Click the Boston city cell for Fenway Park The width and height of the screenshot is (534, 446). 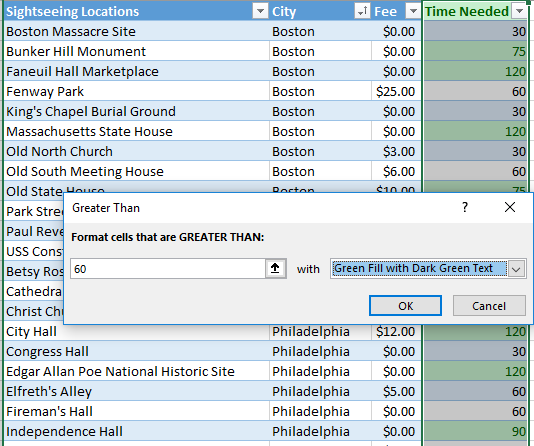click(x=320, y=91)
